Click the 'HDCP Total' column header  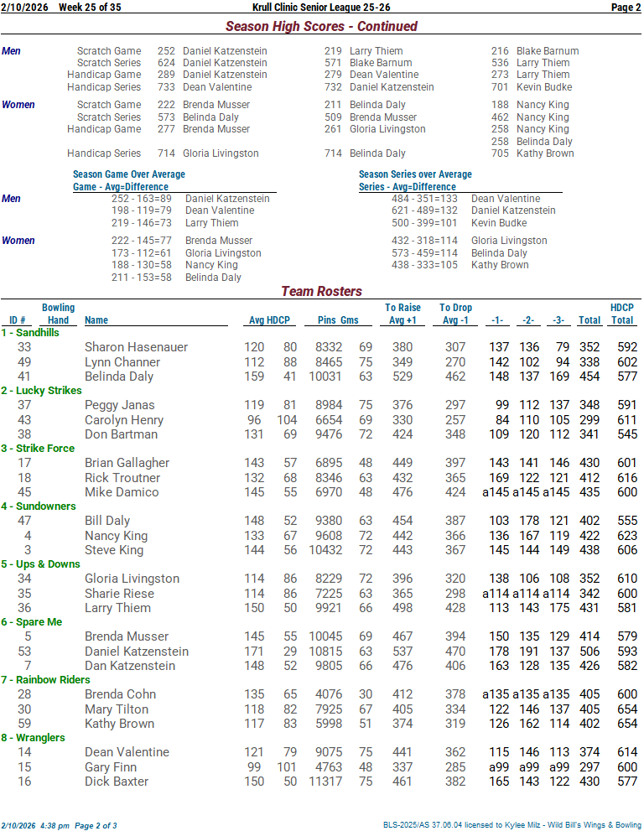[x=622, y=314]
